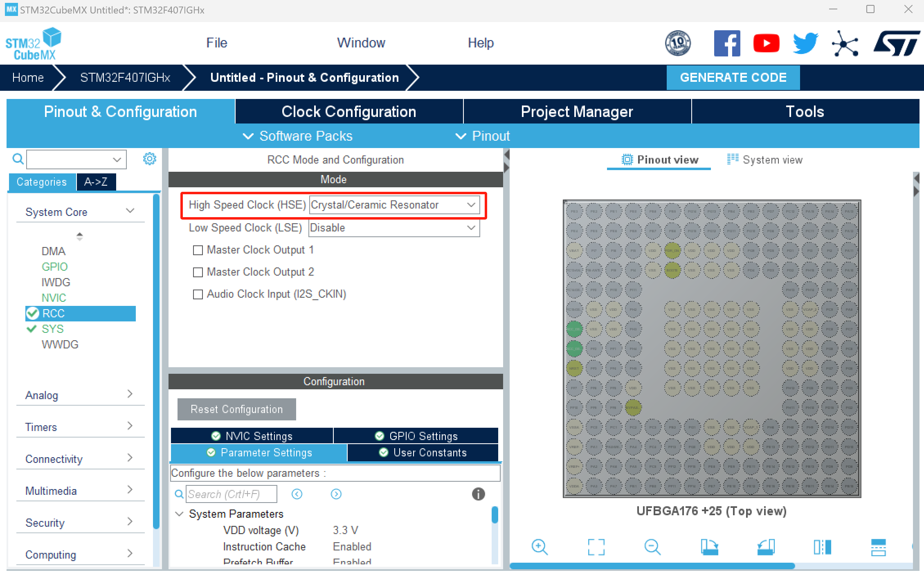This screenshot has height=577, width=924.
Task: Open the YouTube channel icon
Action: pyautogui.click(x=766, y=43)
